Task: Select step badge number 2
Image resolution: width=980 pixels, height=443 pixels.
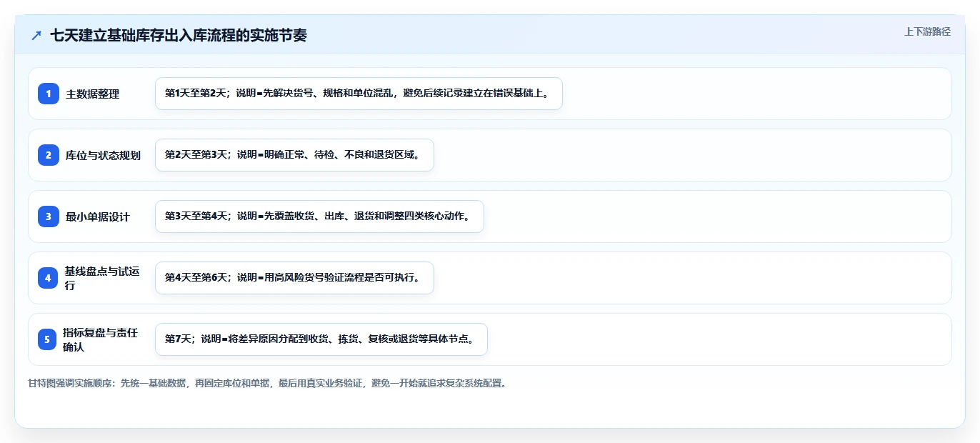Action: [49, 155]
